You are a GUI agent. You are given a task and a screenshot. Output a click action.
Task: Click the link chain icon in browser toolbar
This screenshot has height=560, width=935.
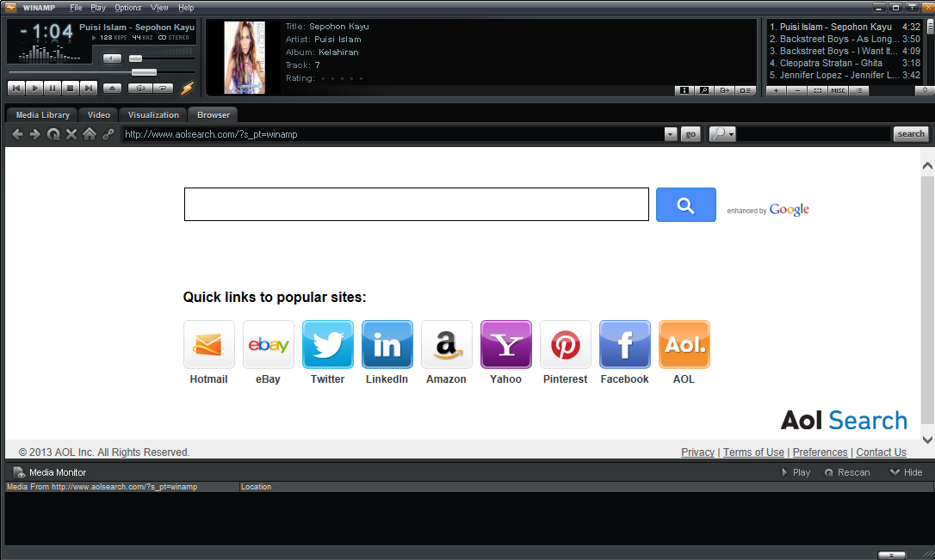108,134
